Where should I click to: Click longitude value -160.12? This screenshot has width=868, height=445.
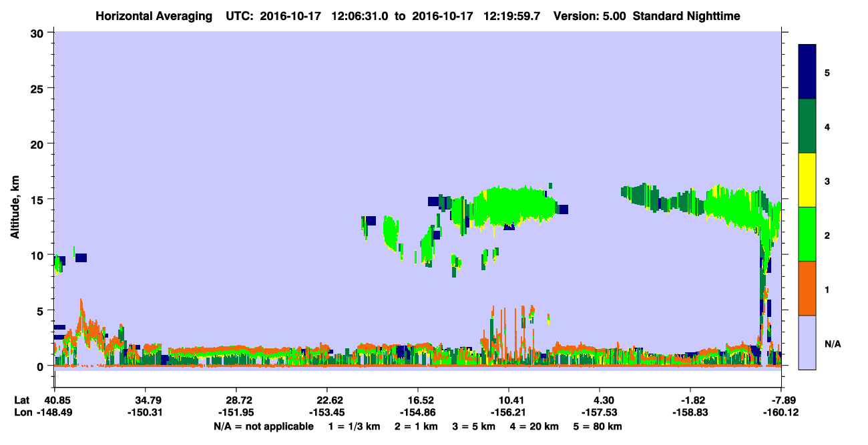pyautogui.click(x=782, y=413)
